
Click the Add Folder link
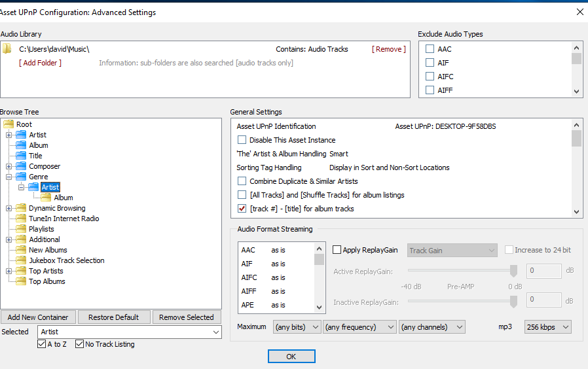click(x=41, y=63)
